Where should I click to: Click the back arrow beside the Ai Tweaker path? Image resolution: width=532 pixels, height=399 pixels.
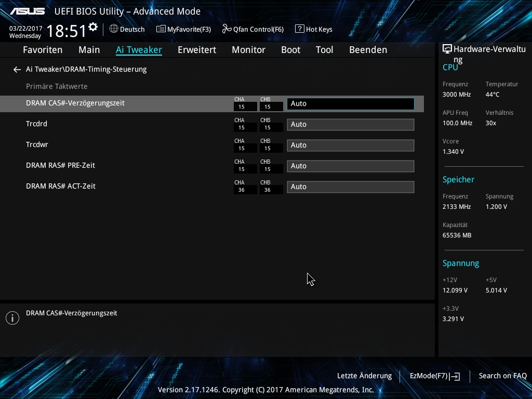[17, 70]
